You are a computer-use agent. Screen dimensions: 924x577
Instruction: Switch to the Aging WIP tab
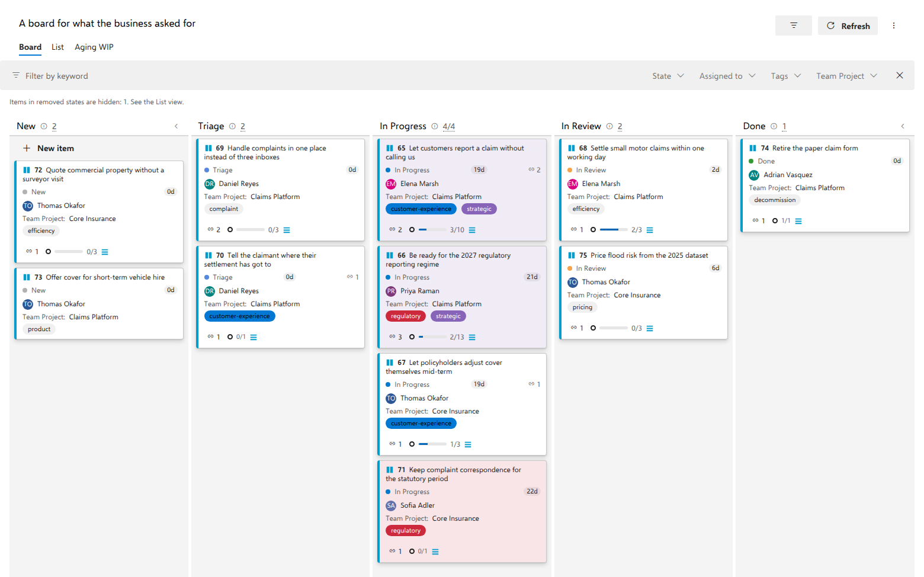94,47
